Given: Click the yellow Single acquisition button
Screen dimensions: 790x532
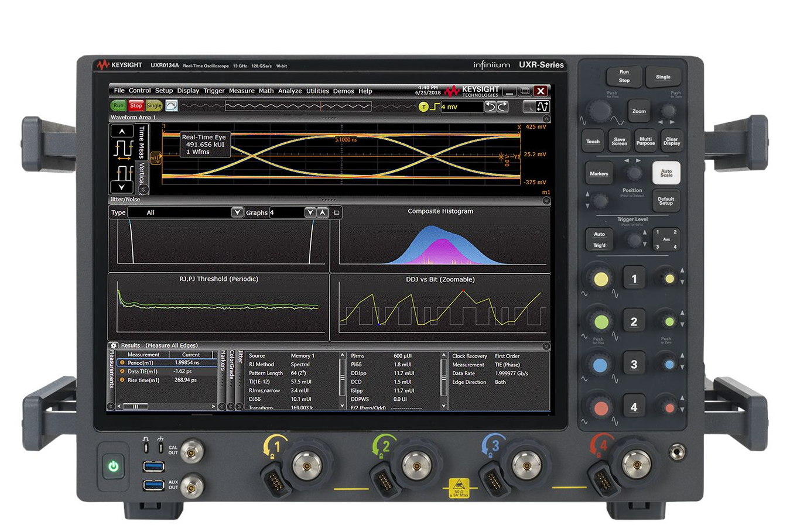Looking at the screenshot, I should tap(154, 106).
